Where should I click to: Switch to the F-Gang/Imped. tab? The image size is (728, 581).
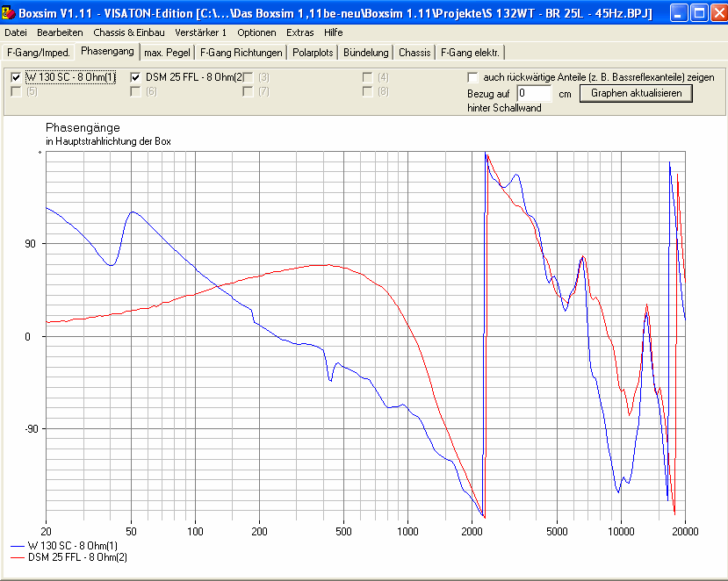[38, 53]
